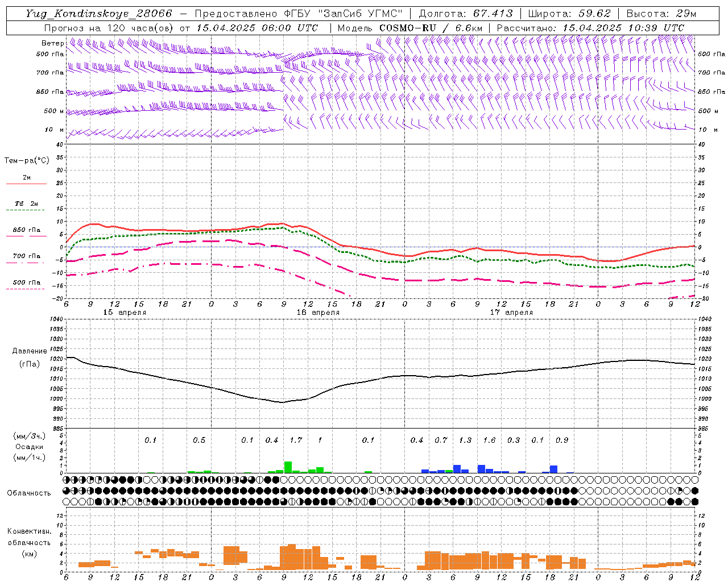Viewport: 728px width, 582px height.
Task: Select the "Прогноз на 120 часа(ов)" text
Action: [109, 28]
